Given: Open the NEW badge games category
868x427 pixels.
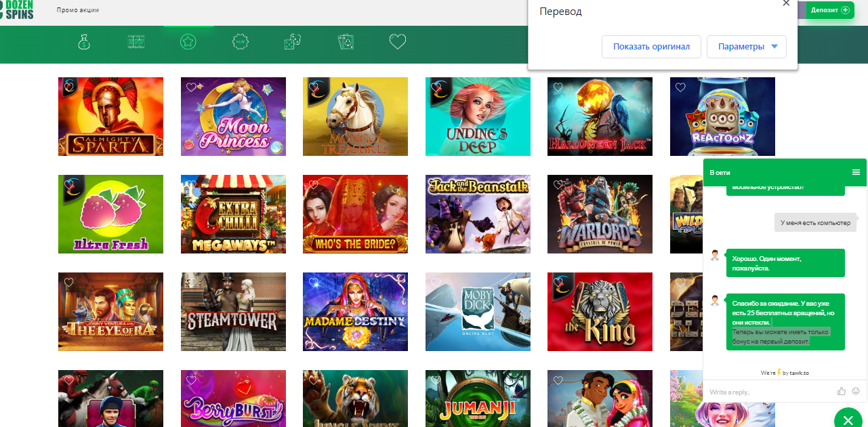Looking at the screenshot, I should (x=240, y=43).
